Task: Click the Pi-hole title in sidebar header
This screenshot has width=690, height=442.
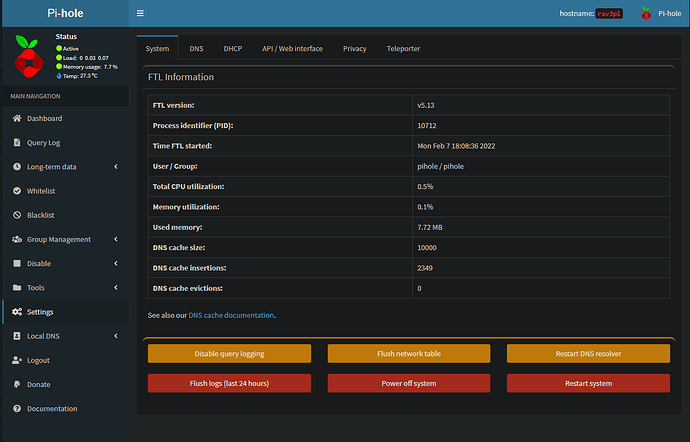Action: [x=65, y=13]
